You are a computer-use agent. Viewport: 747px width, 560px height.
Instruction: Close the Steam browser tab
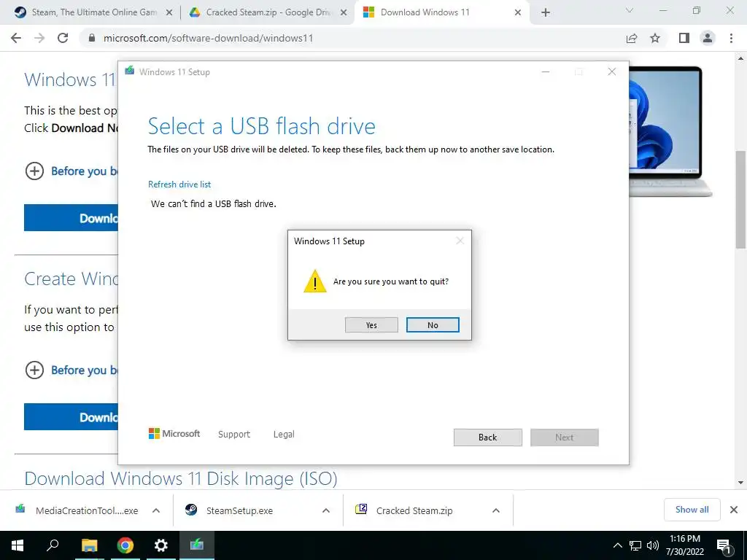169,13
